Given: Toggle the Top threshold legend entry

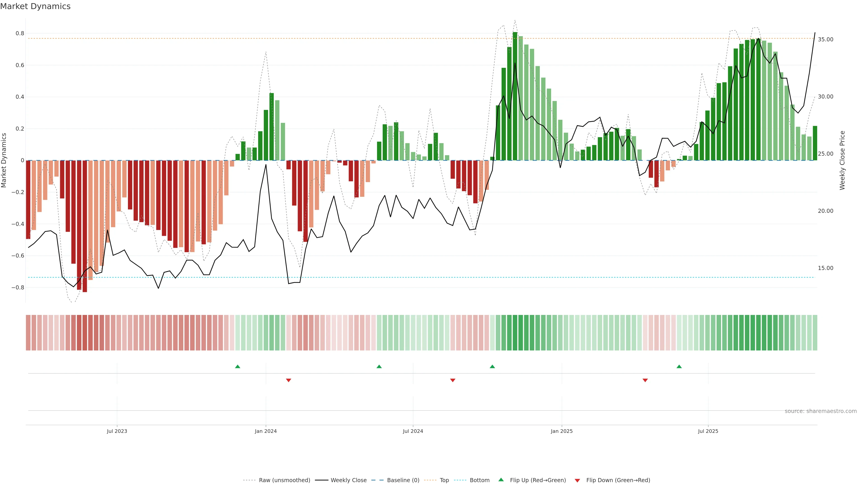Looking at the screenshot, I should pos(444,480).
